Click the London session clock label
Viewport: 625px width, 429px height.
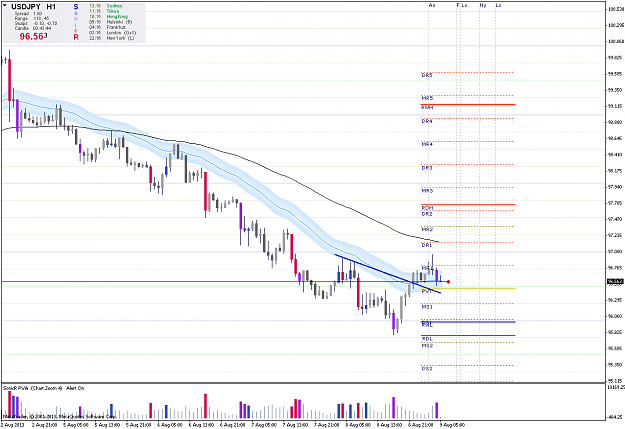pos(121,33)
